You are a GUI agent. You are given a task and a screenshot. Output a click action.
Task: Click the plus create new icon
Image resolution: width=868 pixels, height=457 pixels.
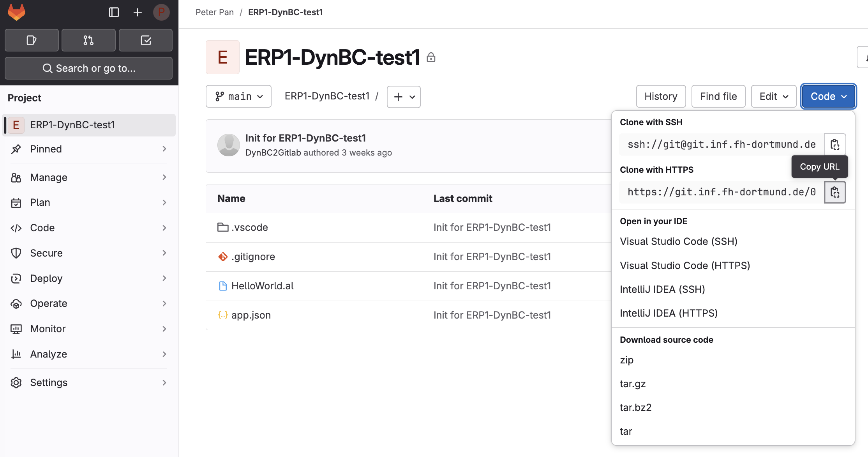[138, 12]
